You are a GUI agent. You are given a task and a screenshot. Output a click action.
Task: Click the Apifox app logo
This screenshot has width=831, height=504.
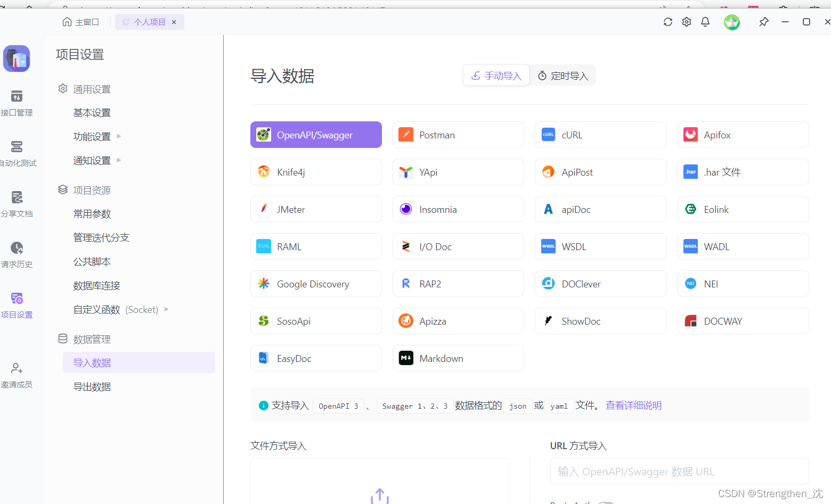17,59
